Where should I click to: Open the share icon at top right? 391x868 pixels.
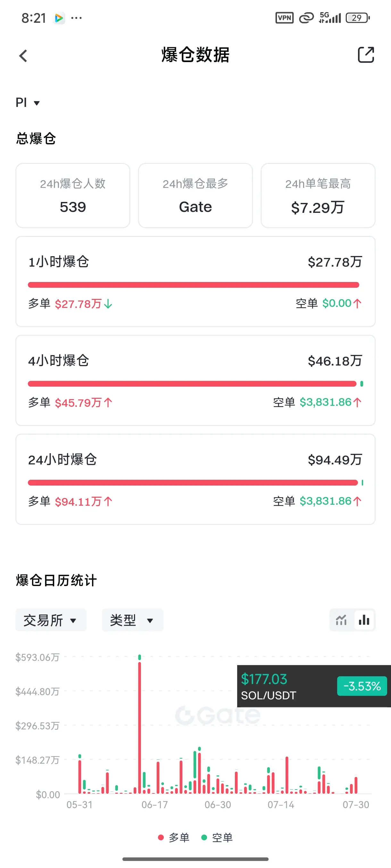coord(366,55)
